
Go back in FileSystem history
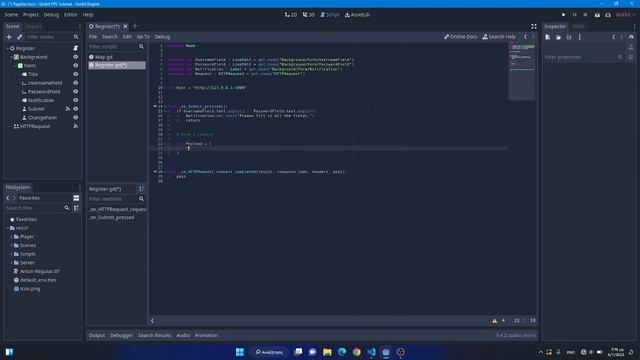(8, 198)
